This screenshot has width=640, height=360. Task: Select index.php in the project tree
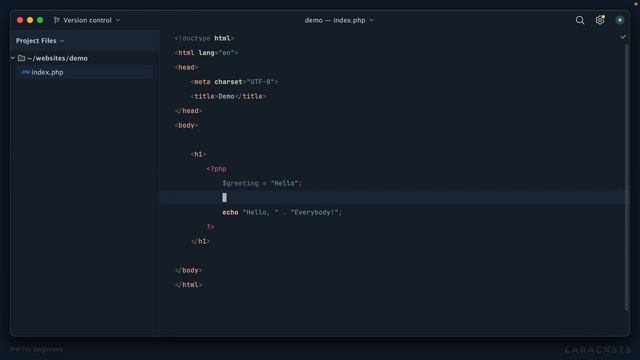(47, 72)
